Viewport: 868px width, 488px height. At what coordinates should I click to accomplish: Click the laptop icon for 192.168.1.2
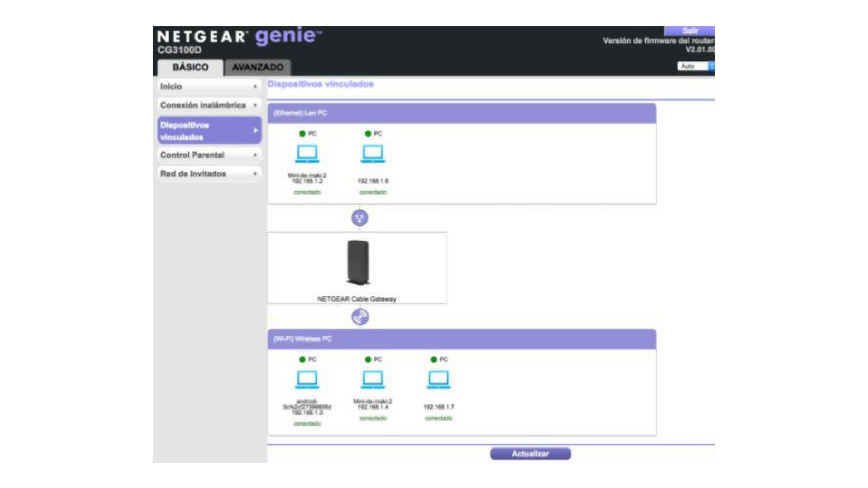307,154
